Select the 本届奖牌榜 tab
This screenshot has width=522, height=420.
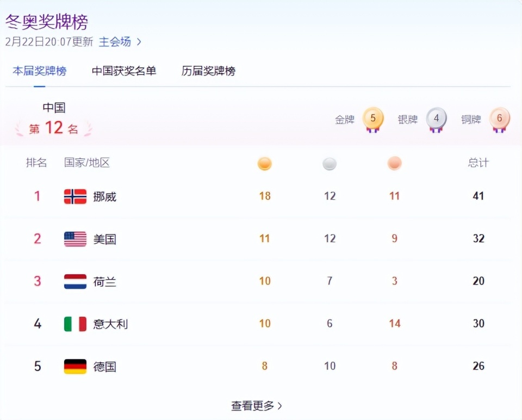39,71
